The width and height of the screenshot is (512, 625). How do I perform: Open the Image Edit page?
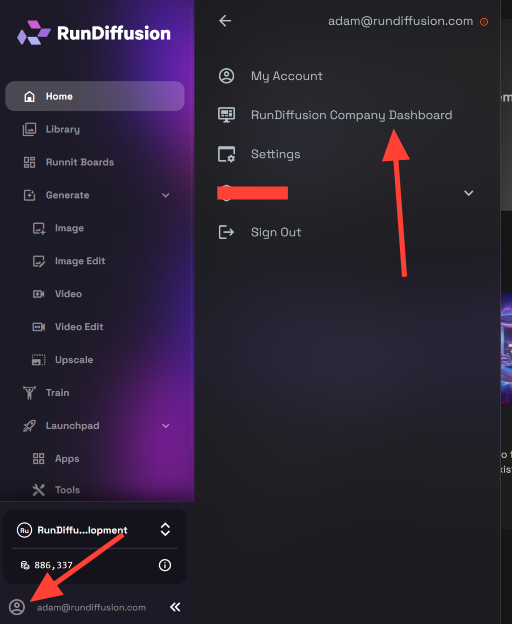80,261
